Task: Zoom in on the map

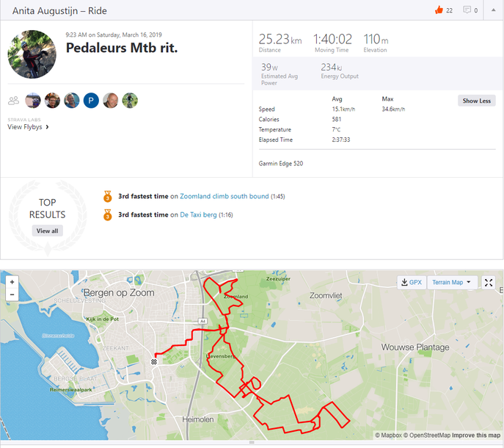Action: point(12,282)
